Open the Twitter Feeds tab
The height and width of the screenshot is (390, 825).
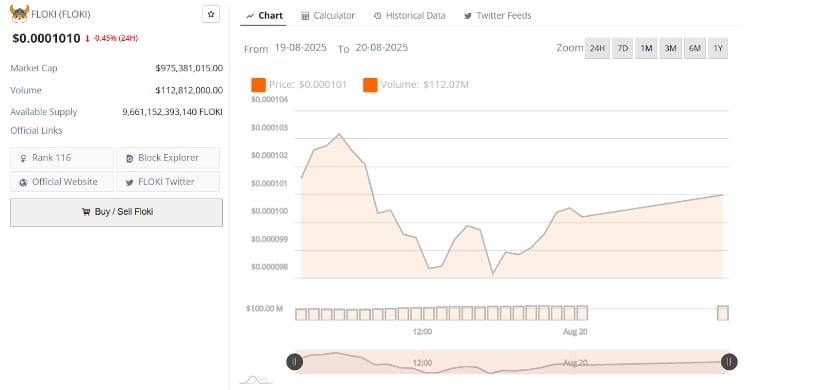(497, 16)
